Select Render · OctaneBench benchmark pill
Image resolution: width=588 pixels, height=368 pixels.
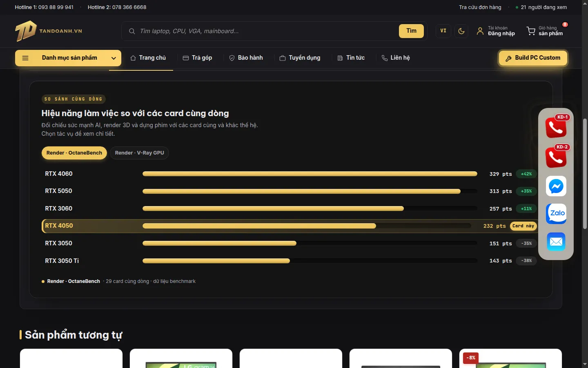74,153
